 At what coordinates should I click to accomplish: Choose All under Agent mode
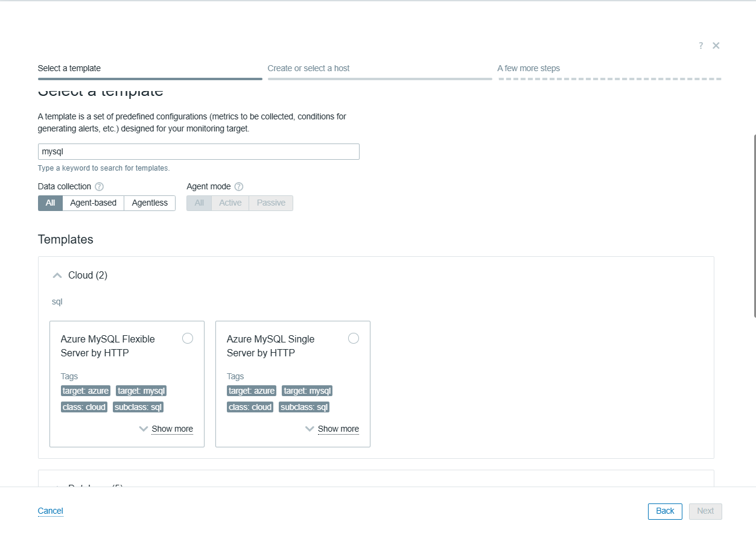click(x=199, y=203)
